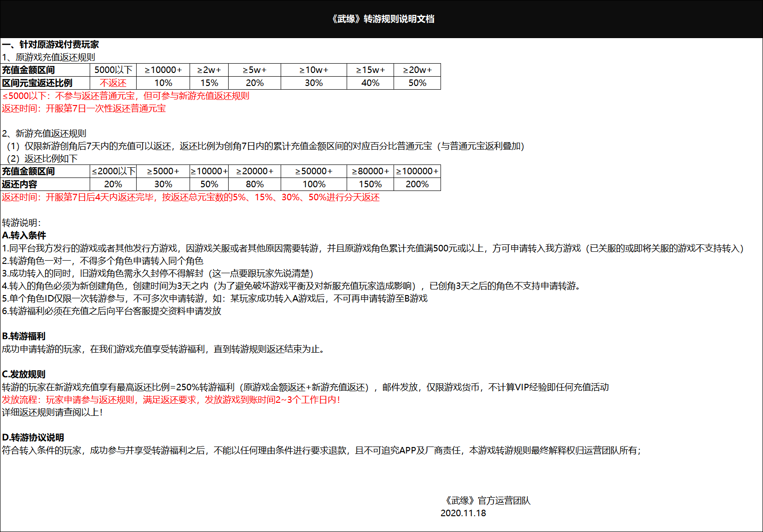
Task: Click the red 不返还 cell
Action: pos(113,83)
